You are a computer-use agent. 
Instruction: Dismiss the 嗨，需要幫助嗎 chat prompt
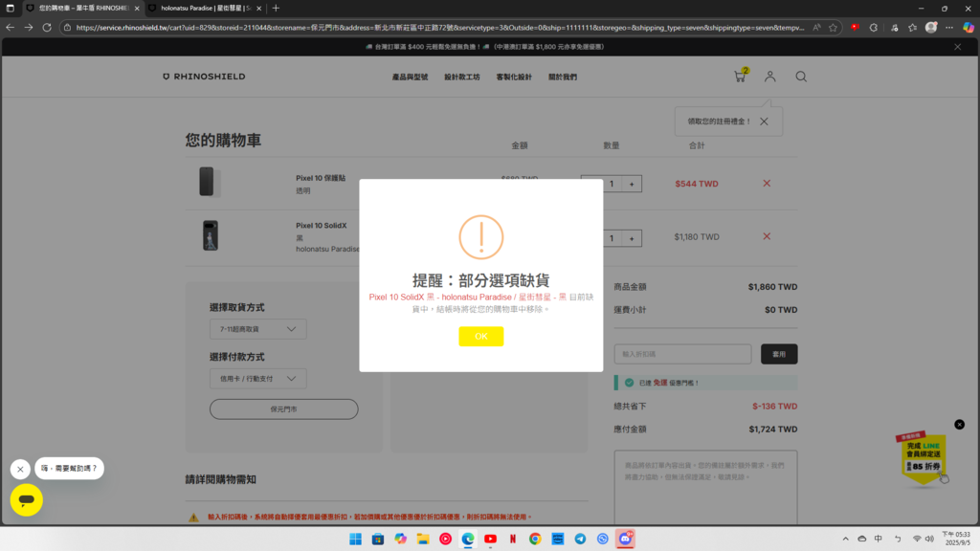[x=20, y=469]
